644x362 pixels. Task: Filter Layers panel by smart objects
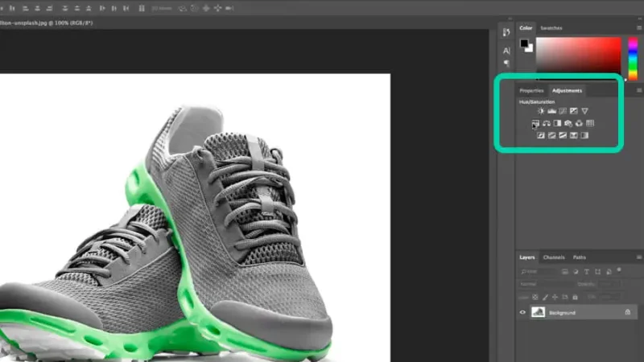point(609,272)
